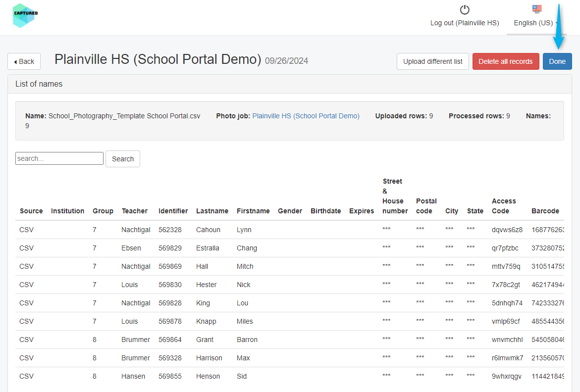Click the Source column header
Viewport: 580px width, 392px height.
point(31,211)
